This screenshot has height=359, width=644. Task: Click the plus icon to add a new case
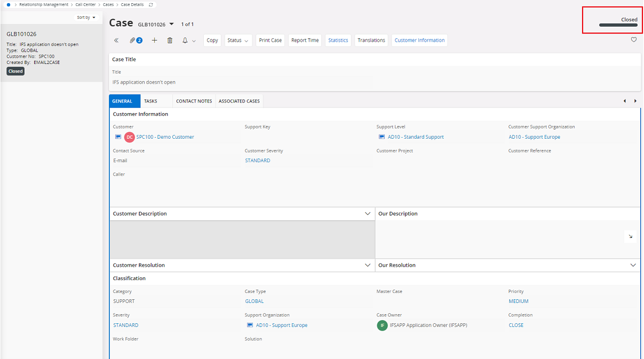point(155,41)
